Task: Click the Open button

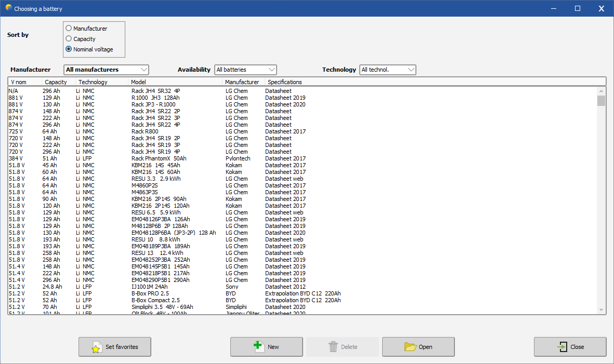Action: point(418,347)
